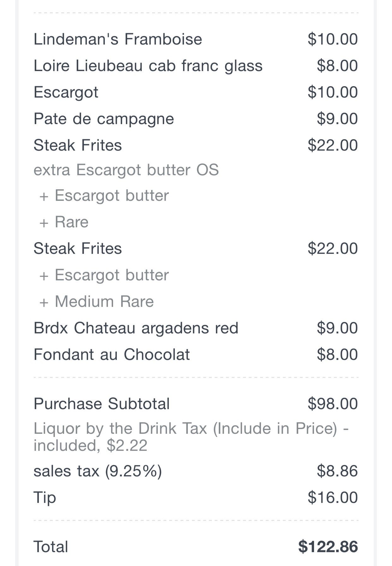Select the "extra Escargot butter OS" note

click(x=126, y=170)
